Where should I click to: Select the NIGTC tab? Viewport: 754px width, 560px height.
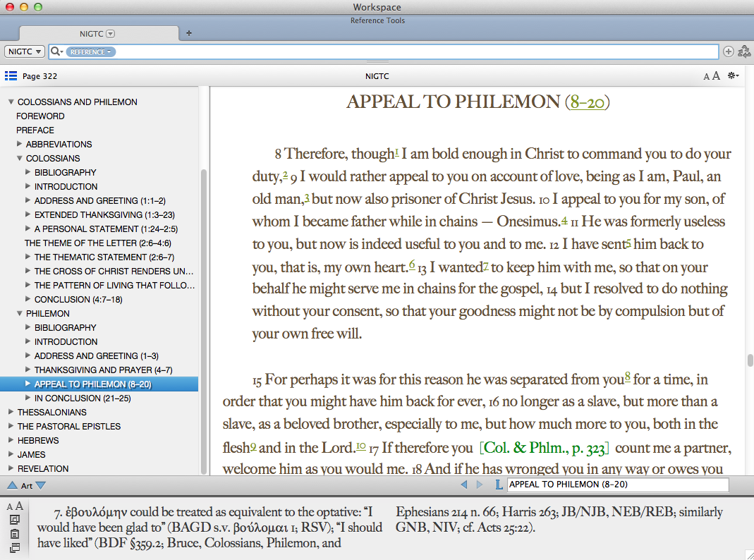99,34
